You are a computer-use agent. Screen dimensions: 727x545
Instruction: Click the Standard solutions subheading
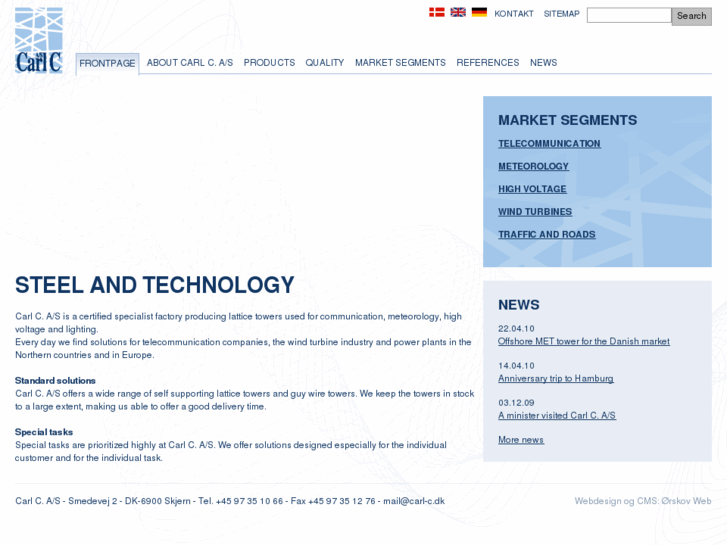click(x=55, y=381)
